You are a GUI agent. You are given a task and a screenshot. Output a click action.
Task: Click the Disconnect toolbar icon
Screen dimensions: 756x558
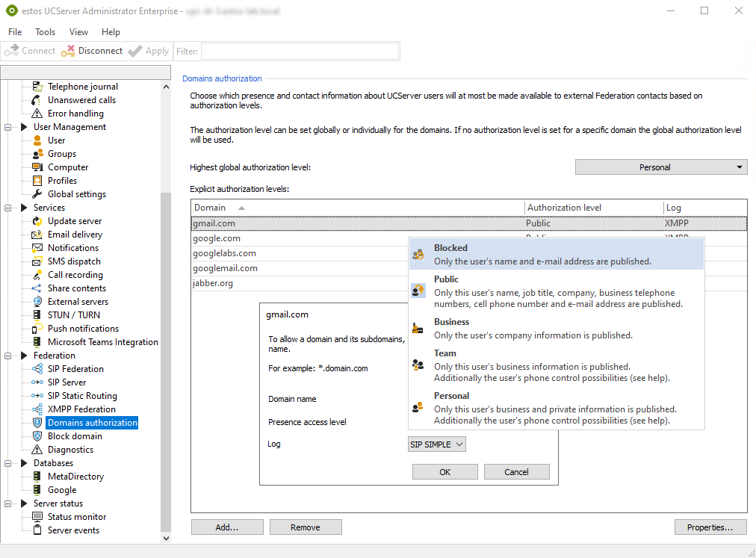[x=69, y=51]
